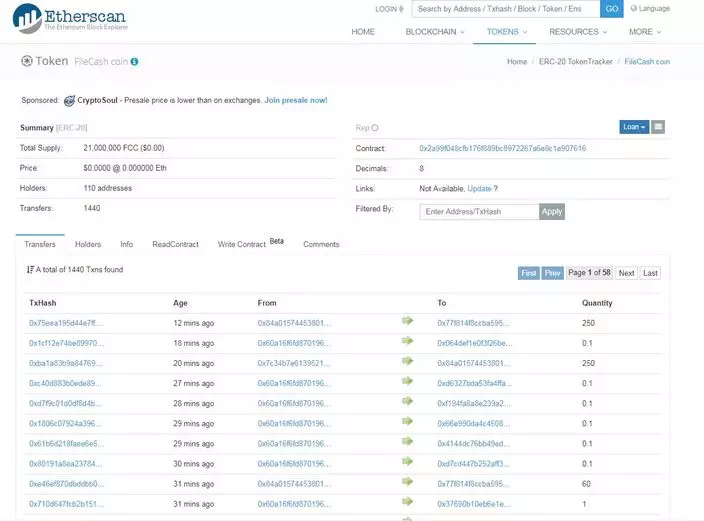Expand the Resources menu
This screenshot has height=521, width=704.
coord(578,32)
